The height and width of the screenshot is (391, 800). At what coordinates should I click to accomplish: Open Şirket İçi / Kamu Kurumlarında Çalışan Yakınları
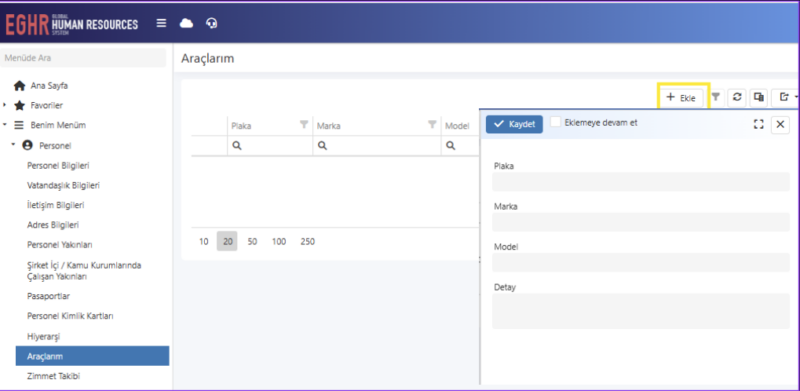tap(84, 271)
